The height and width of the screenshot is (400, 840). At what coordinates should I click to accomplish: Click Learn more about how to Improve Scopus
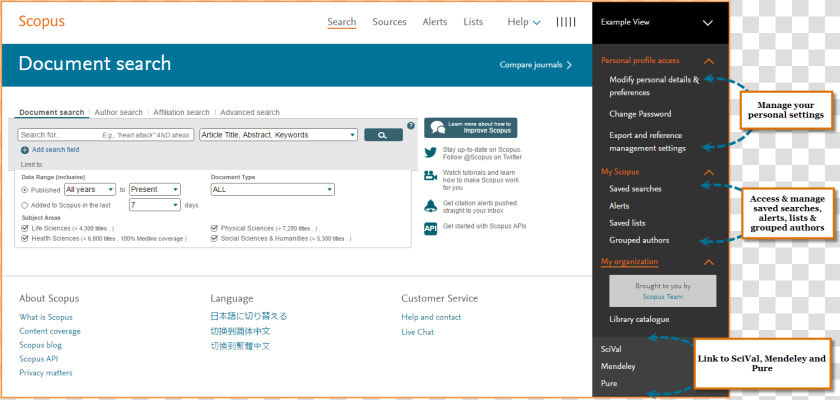pyautogui.click(x=471, y=127)
